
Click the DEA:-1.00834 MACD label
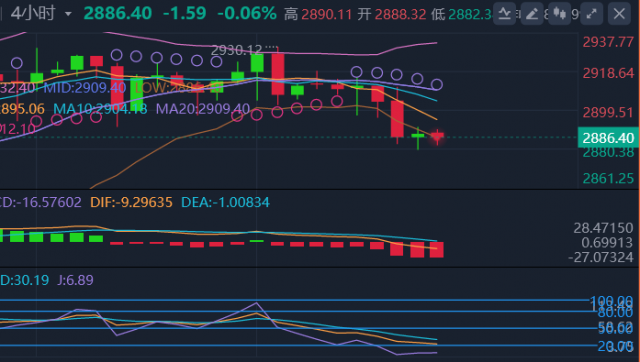[x=225, y=202]
